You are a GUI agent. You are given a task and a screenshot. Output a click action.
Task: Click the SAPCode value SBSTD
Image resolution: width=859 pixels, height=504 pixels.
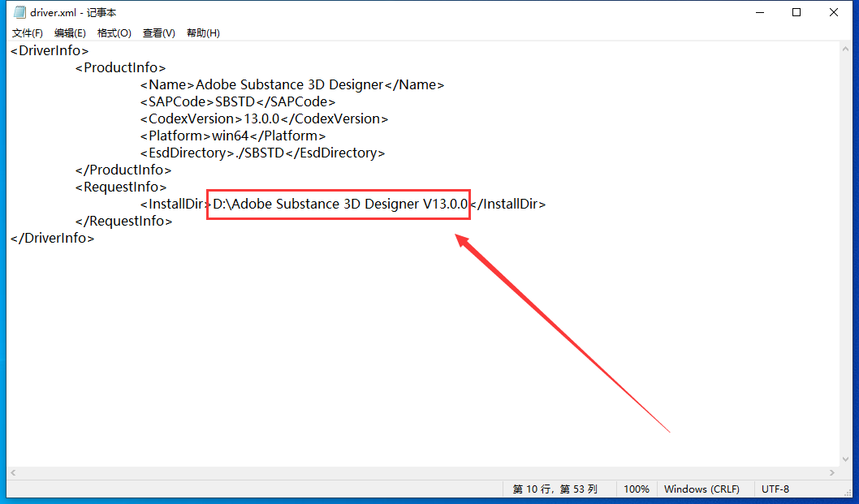click(235, 102)
